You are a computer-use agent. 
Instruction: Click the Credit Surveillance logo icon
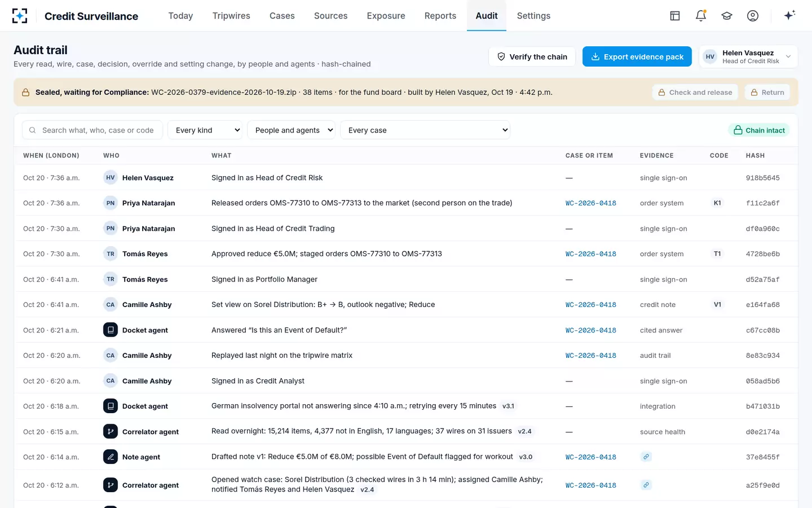click(20, 16)
